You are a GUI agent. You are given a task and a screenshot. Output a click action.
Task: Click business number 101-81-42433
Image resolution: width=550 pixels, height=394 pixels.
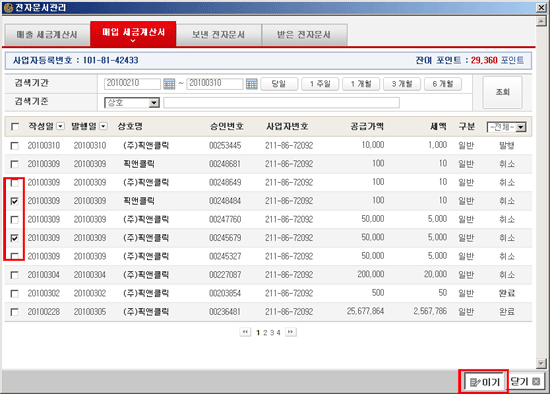tap(110, 60)
